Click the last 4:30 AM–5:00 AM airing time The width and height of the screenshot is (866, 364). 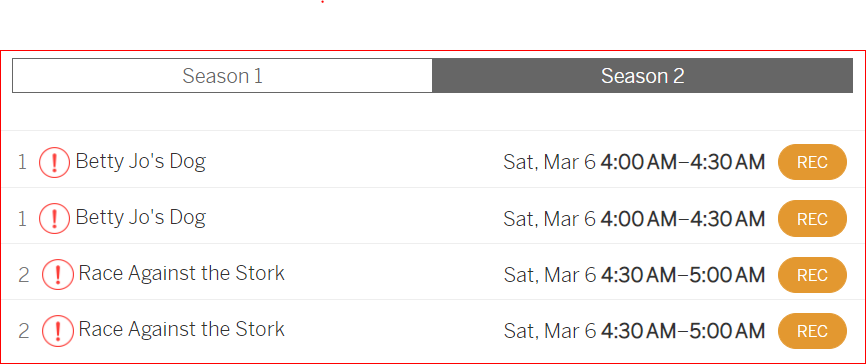[683, 331]
